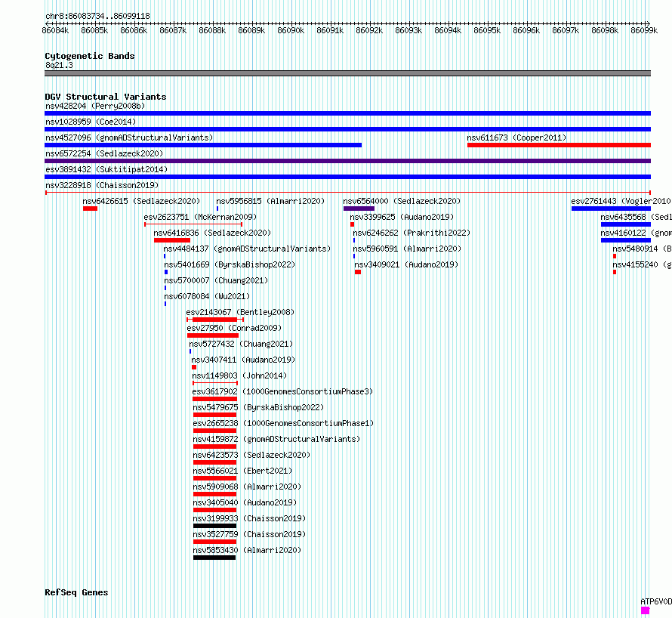The image size is (672, 618).
Task: Click esv2623751 (McKernan2009) label
Action: click(200, 217)
